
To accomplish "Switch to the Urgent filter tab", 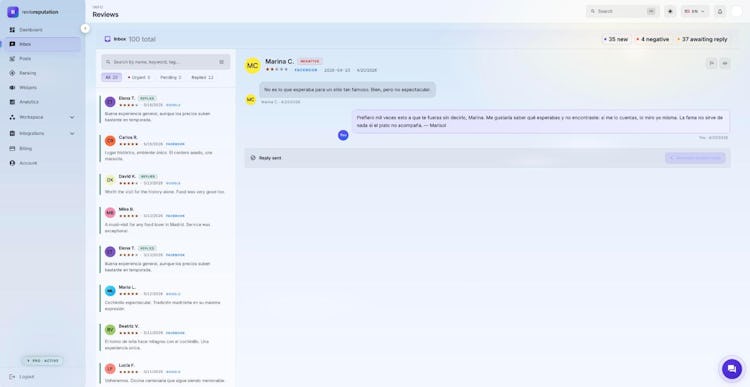I will coord(139,77).
